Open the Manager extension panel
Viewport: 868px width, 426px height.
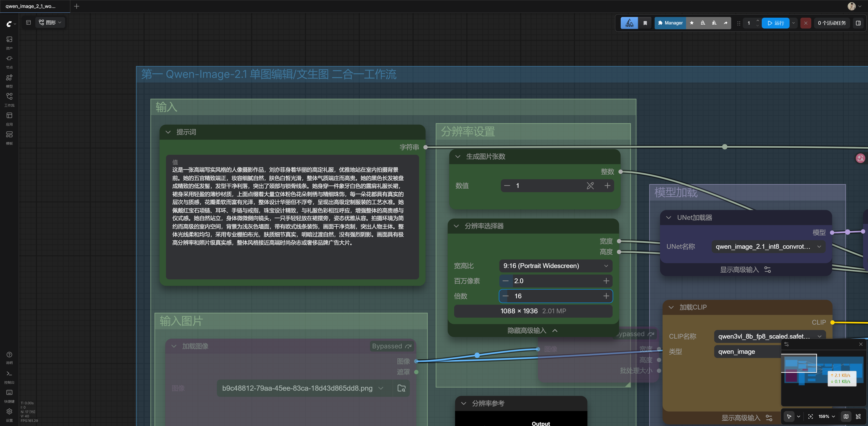[x=670, y=23]
